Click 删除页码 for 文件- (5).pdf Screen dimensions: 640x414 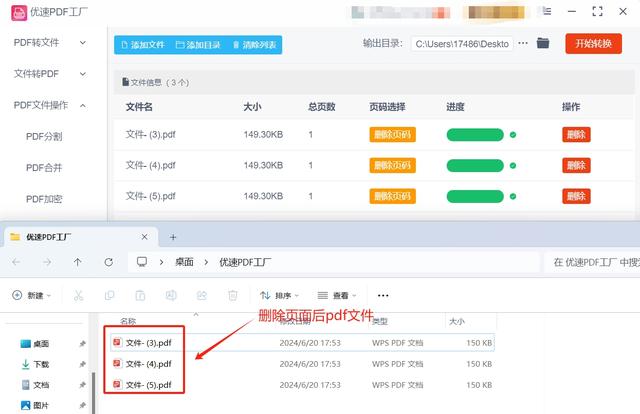(x=393, y=196)
